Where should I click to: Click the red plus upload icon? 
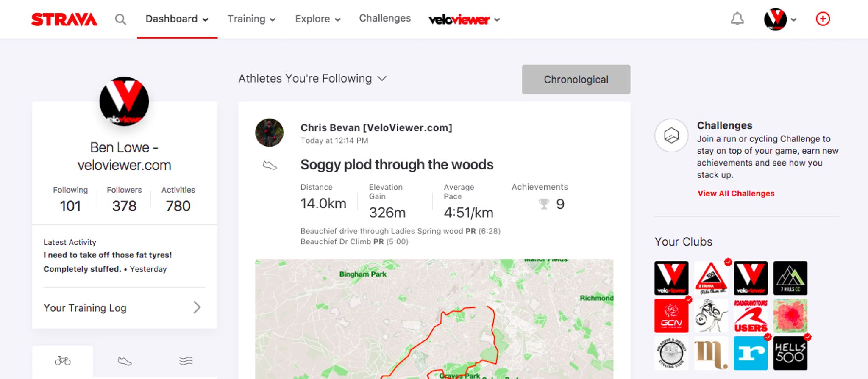[823, 19]
